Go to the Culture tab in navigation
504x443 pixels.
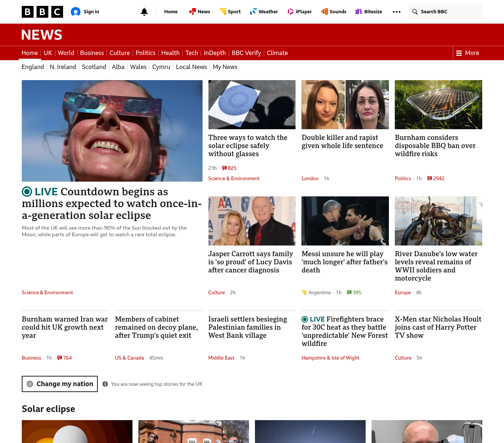pos(120,53)
